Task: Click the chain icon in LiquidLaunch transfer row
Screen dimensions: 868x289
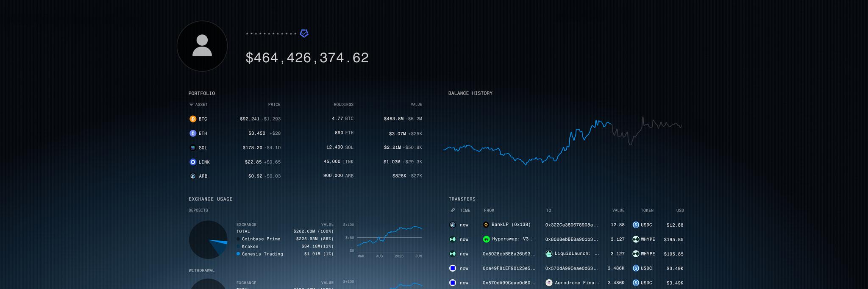Action: [x=453, y=254]
